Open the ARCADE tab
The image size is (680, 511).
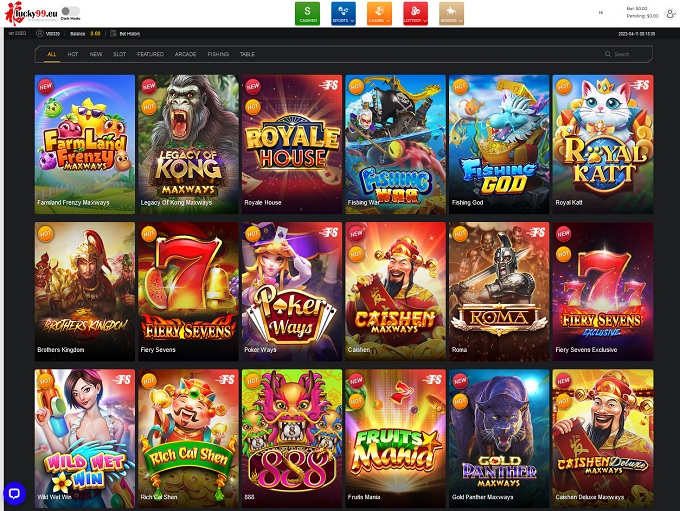186,54
